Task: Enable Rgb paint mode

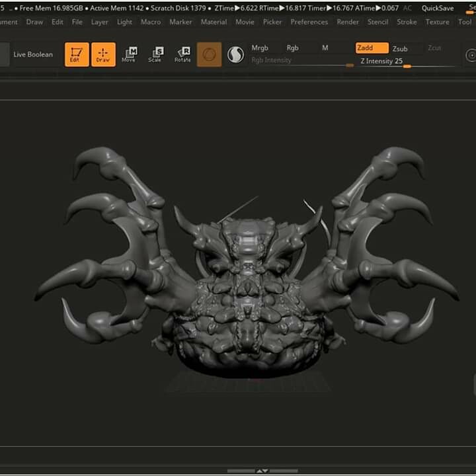Action: coord(292,48)
